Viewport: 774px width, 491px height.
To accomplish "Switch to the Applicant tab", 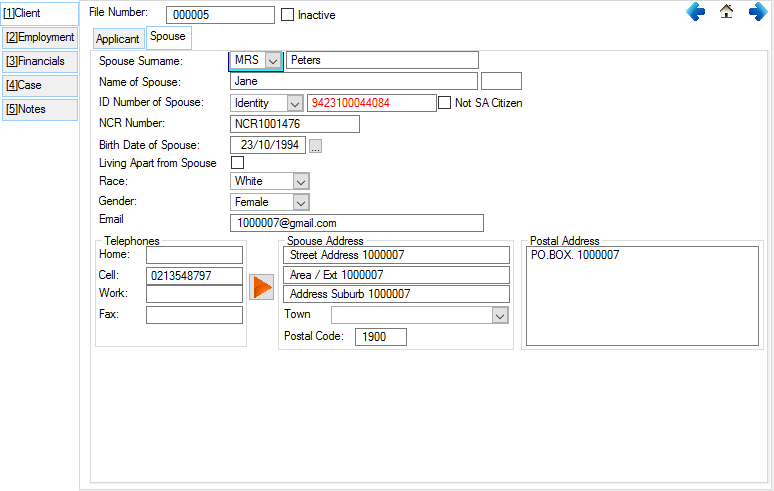I will [x=118, y=39].
